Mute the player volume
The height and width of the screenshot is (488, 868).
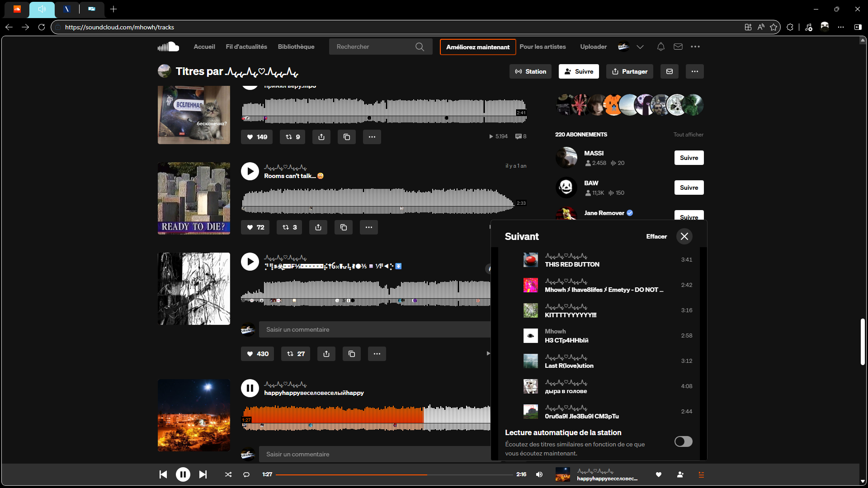click(539, 474)
